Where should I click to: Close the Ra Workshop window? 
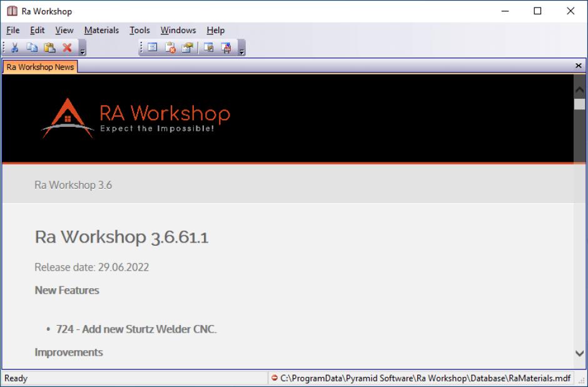pos(570,11)
